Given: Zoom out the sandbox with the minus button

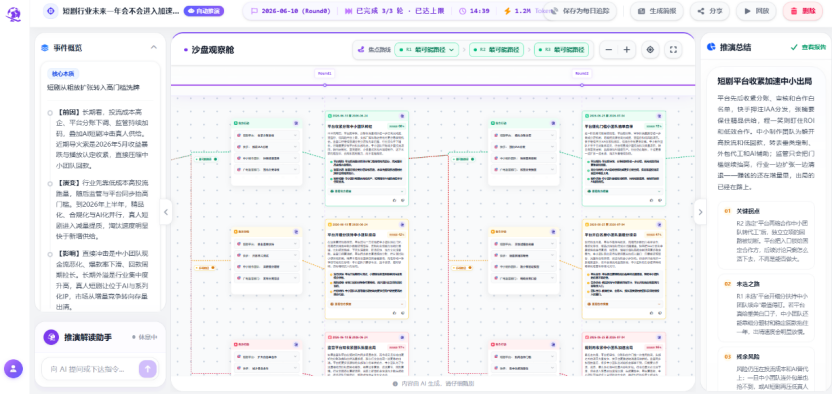Looking at the screenshot, I should 609,49.
